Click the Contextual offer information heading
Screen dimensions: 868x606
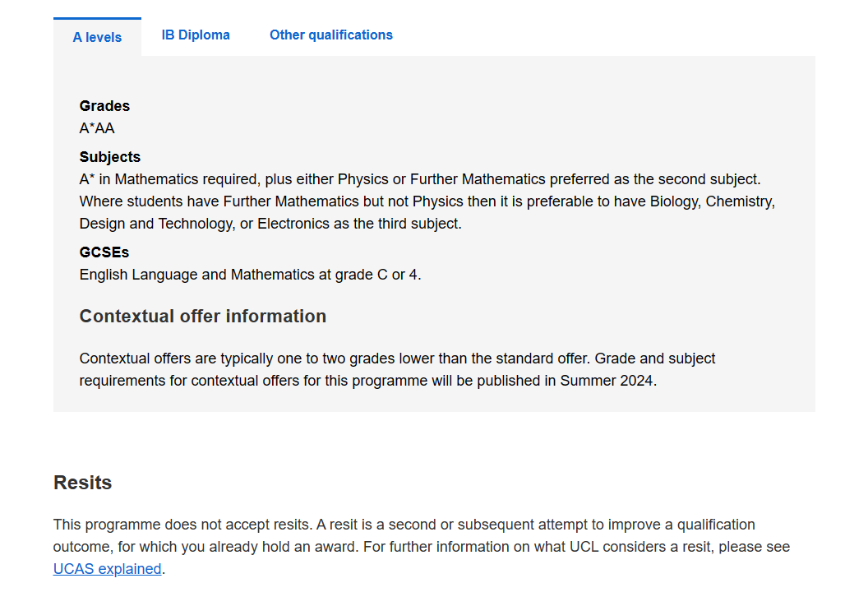coord(203,316)
